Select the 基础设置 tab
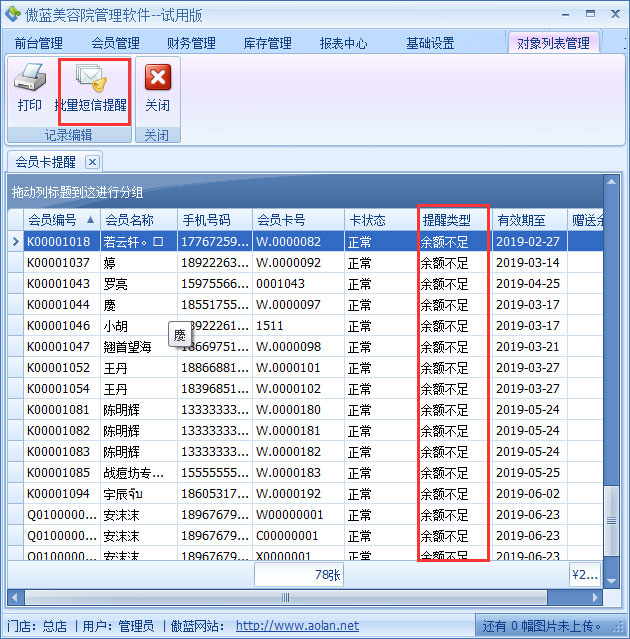630x639 pixels. pyautogui.click(x=430, y=43)
